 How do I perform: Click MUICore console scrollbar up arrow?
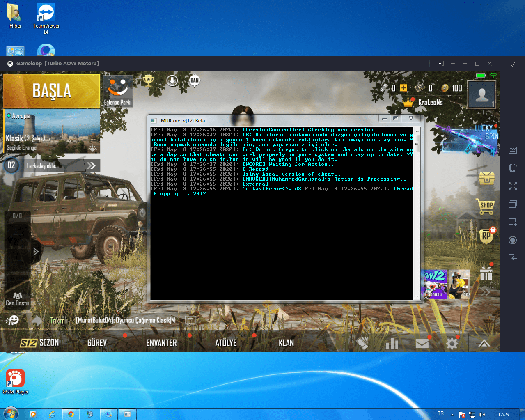point(417,131)
